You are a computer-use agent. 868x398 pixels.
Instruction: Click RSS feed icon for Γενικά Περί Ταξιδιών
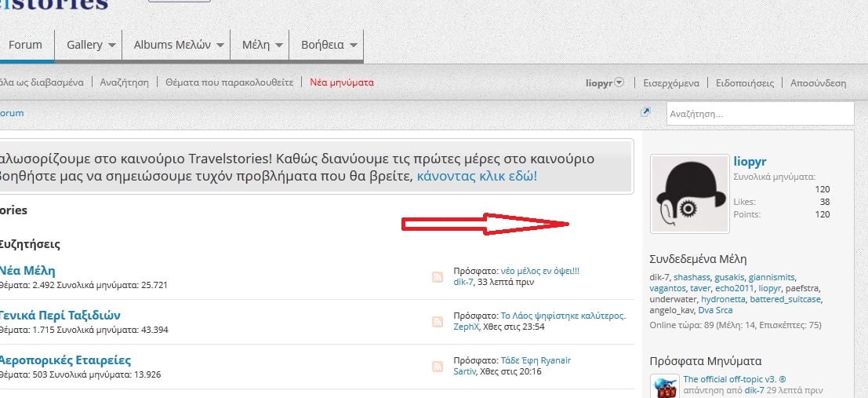coord(438,322)
